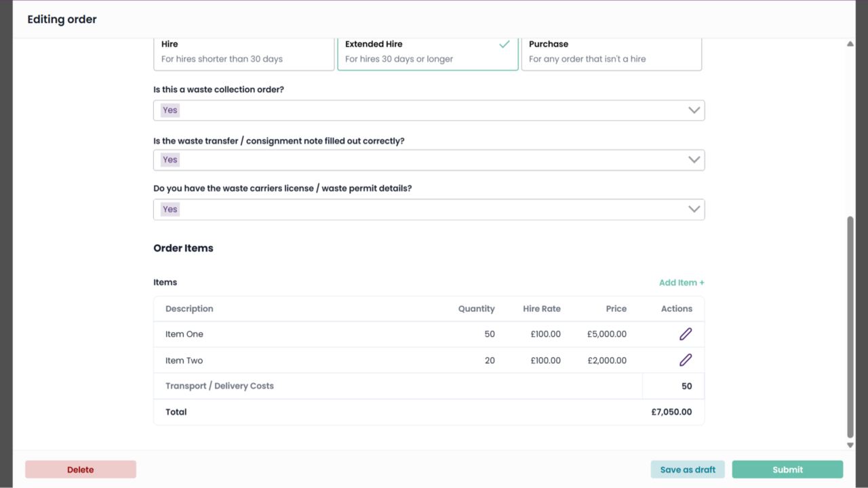Image resolution: width=868 pixels, height=488 pixels.
Task: Click the Add Item + link
Action: coord(682,283)
